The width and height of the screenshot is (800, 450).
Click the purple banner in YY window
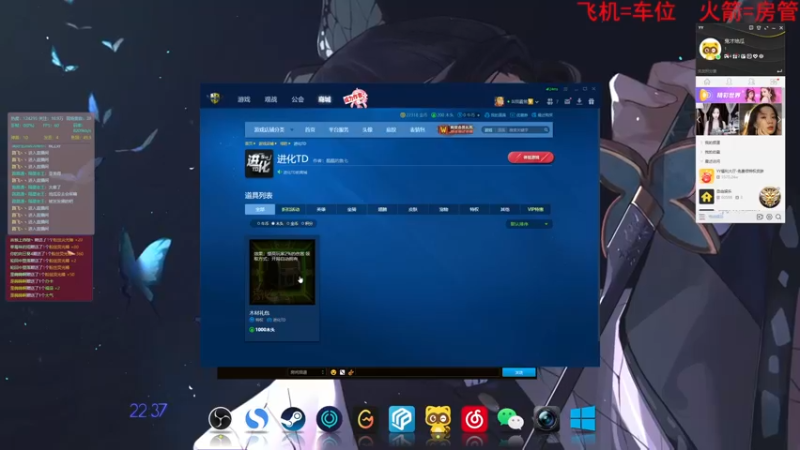(739, 95)
